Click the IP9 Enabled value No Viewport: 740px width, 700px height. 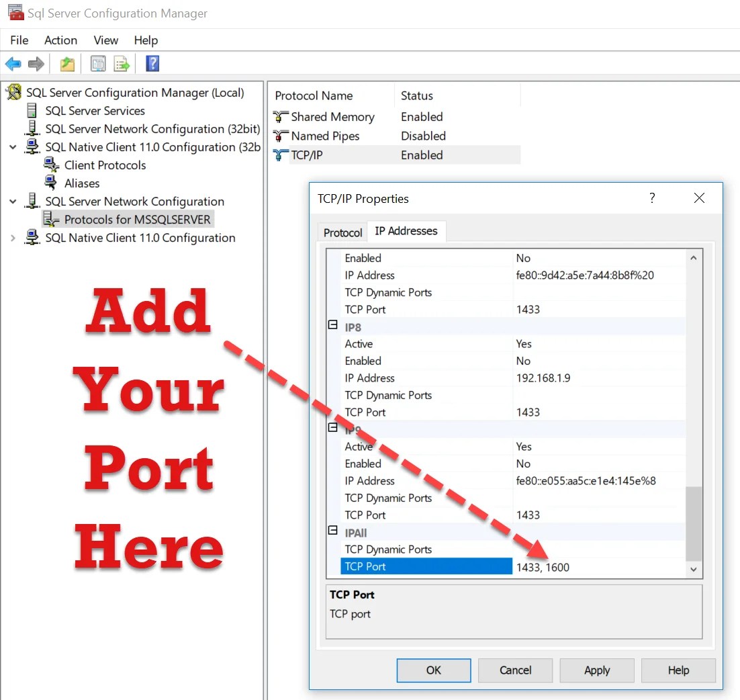[523, 464]
